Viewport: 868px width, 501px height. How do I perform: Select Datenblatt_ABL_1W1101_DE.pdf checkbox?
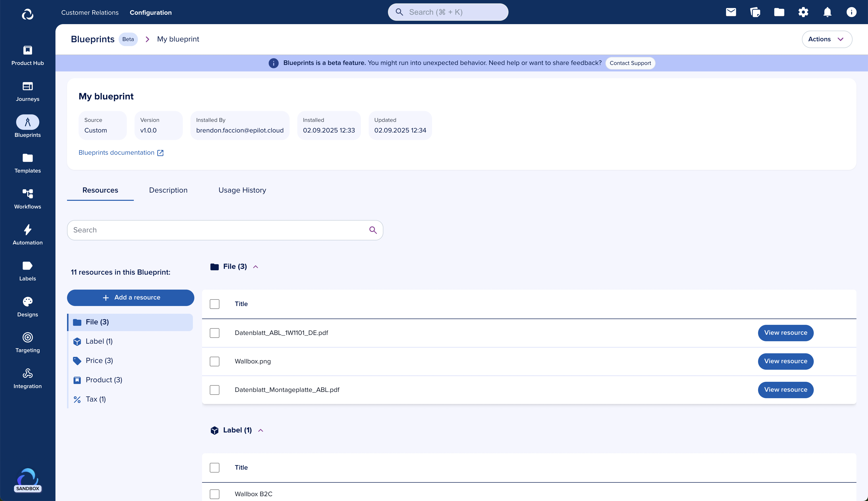(215, 333)
